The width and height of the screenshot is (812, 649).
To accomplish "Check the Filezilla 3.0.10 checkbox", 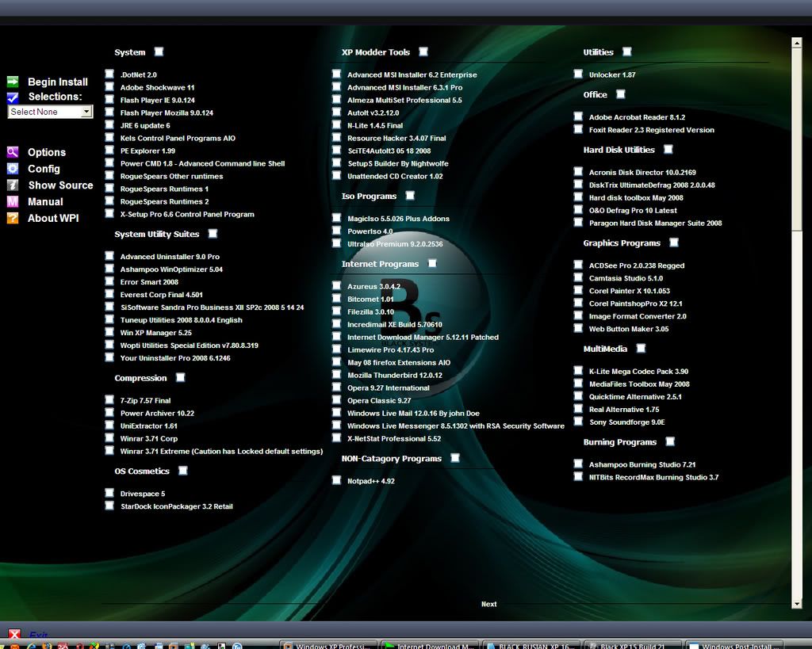I will click(x=336, y=311).
